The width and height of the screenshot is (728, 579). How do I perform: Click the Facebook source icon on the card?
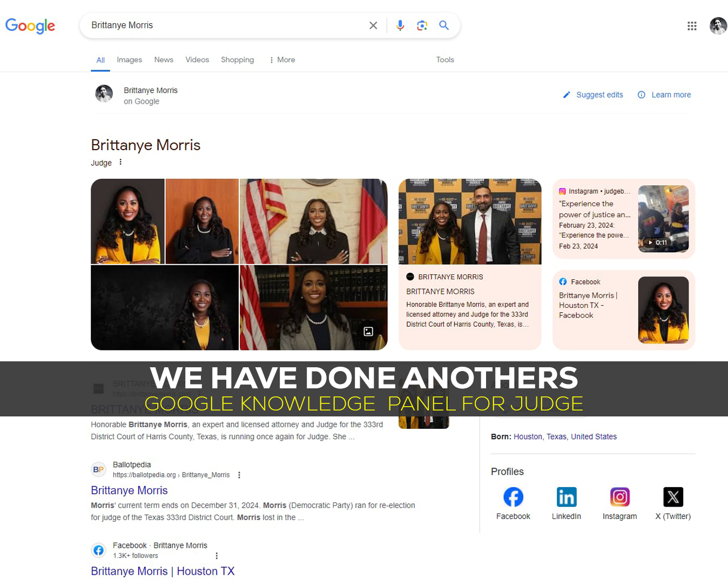tap(563, 282)
